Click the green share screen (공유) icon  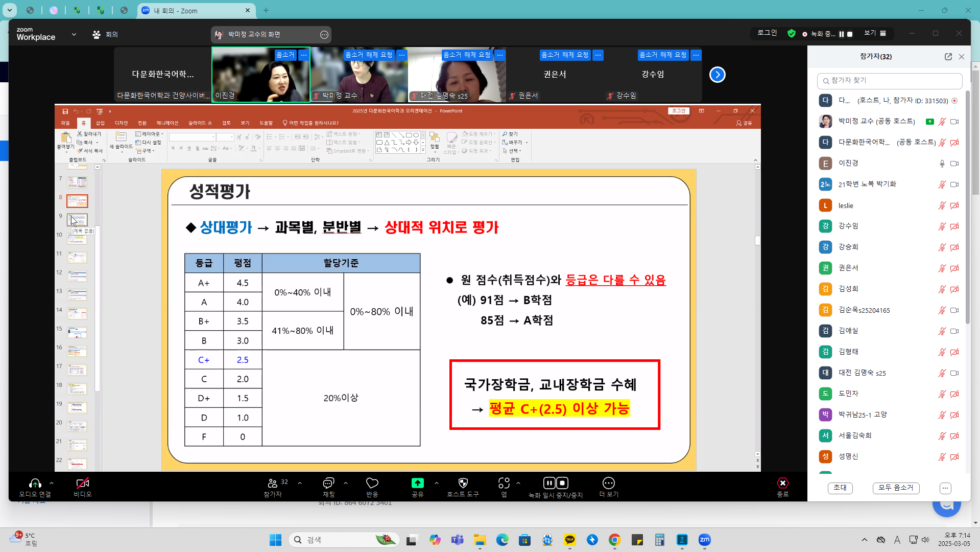tap(417, 483)
